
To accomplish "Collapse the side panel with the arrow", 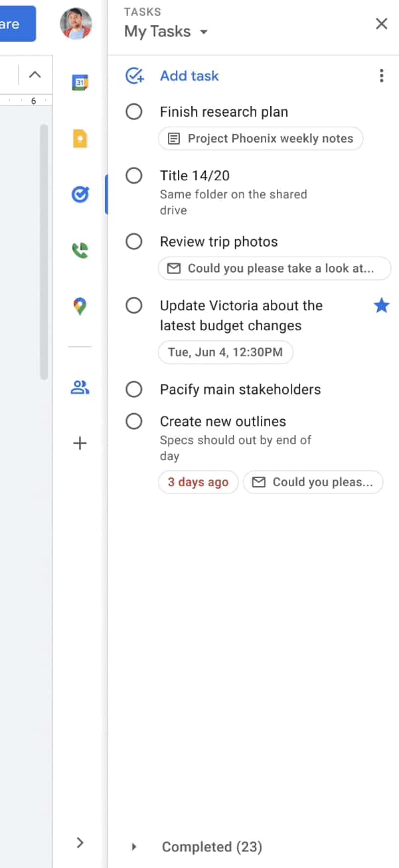I will [80, 843].
